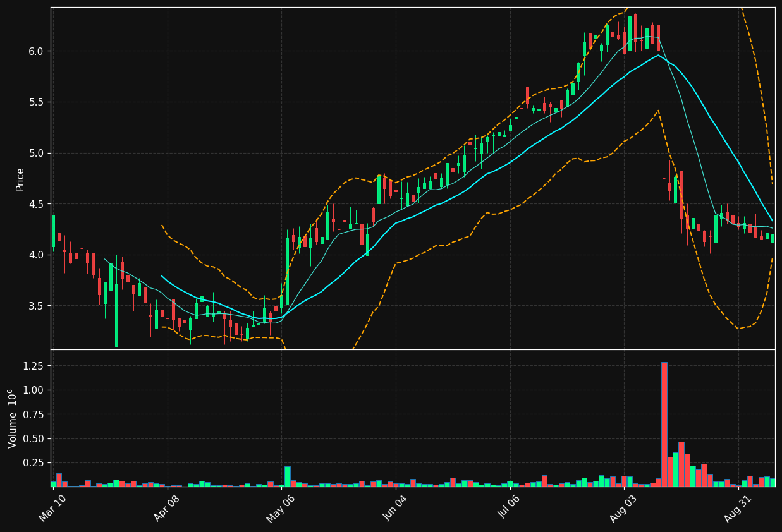Click the 6.0 price tick label
The image size is (782, 532).
[37, 51]
